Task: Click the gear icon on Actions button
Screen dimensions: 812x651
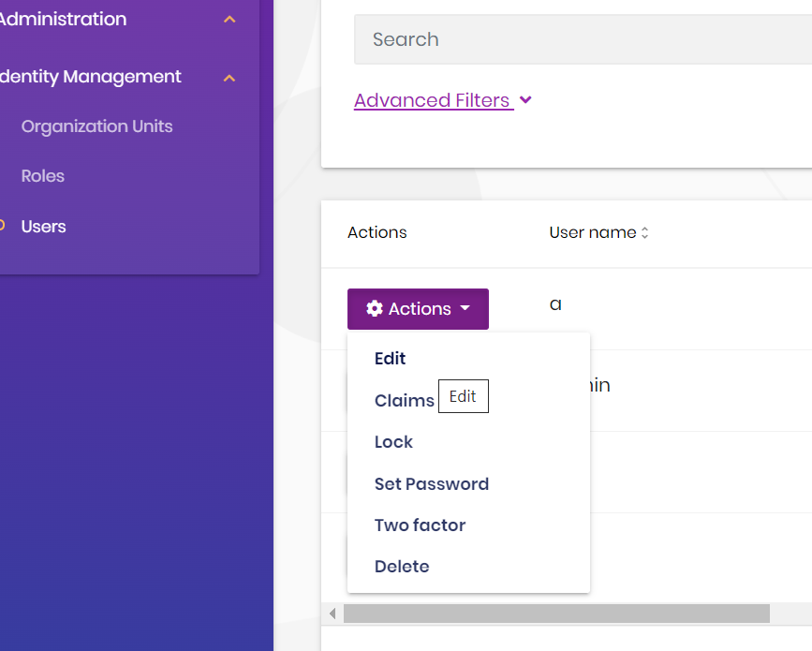Action: pos(375,309)
